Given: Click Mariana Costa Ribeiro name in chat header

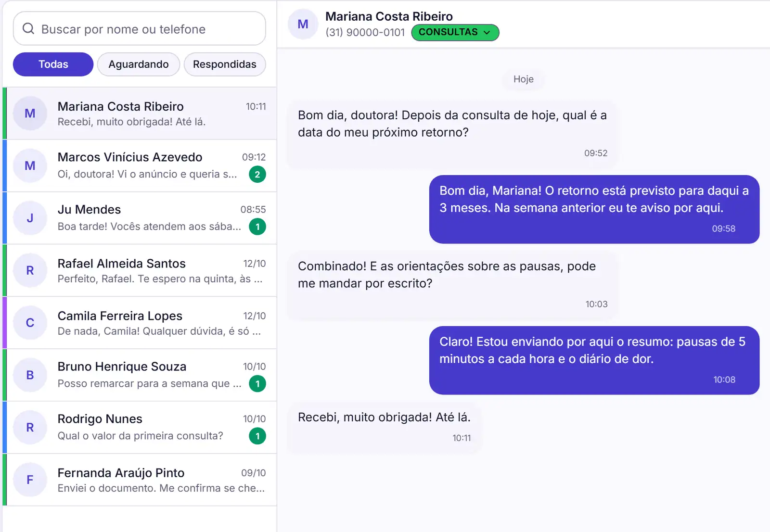Looking at the screenshot, I should 389,16.
